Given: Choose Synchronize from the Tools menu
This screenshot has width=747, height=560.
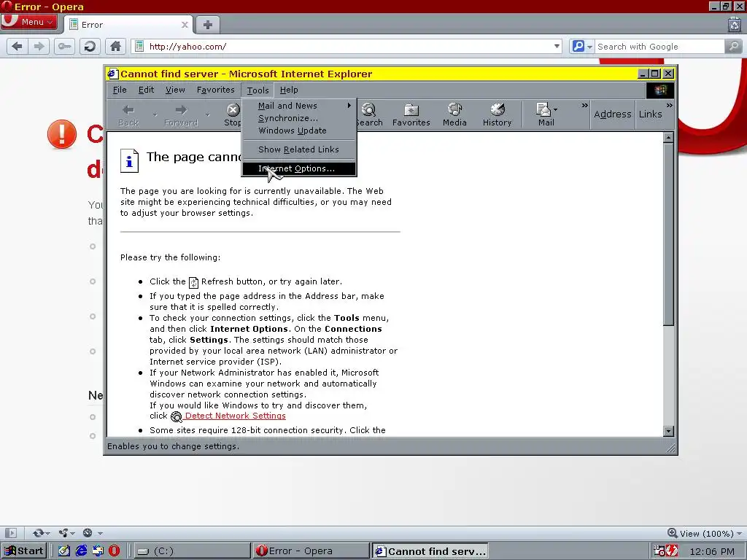Looking at the screenshot, I should pyautogui.click(x=299, y=118).
